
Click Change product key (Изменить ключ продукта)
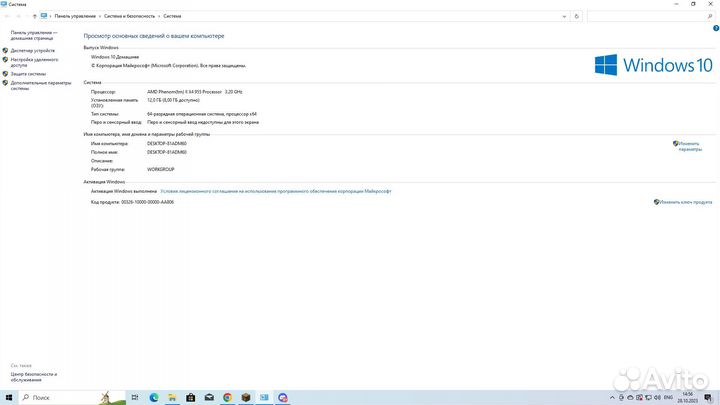686,202
